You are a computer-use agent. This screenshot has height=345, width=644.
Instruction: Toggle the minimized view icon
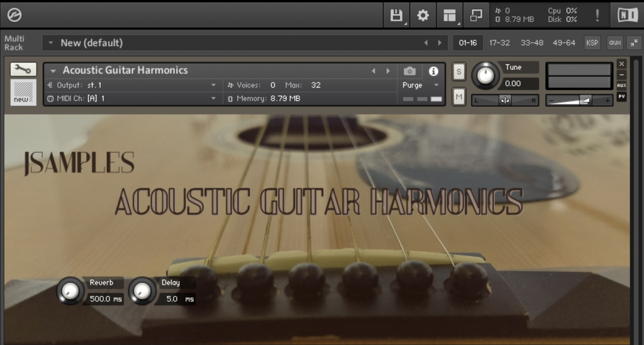[x=477, y=16]
